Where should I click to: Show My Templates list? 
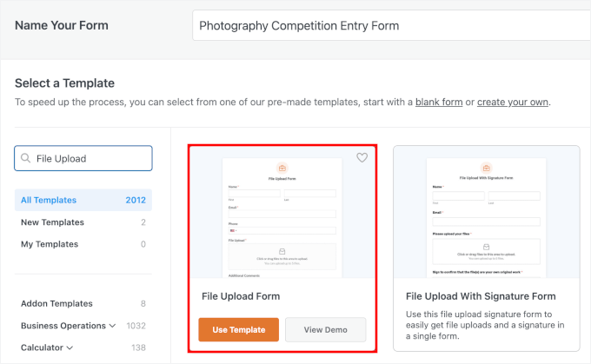point(50,244)
